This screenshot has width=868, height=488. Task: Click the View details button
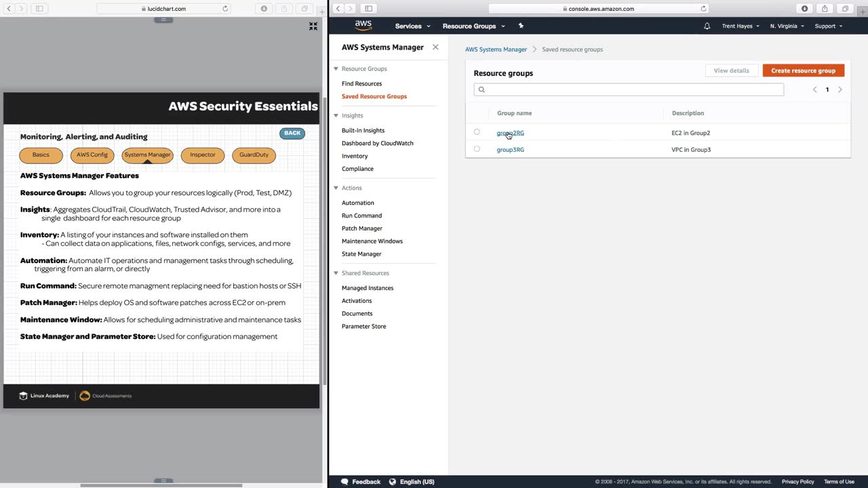(731, 70)
